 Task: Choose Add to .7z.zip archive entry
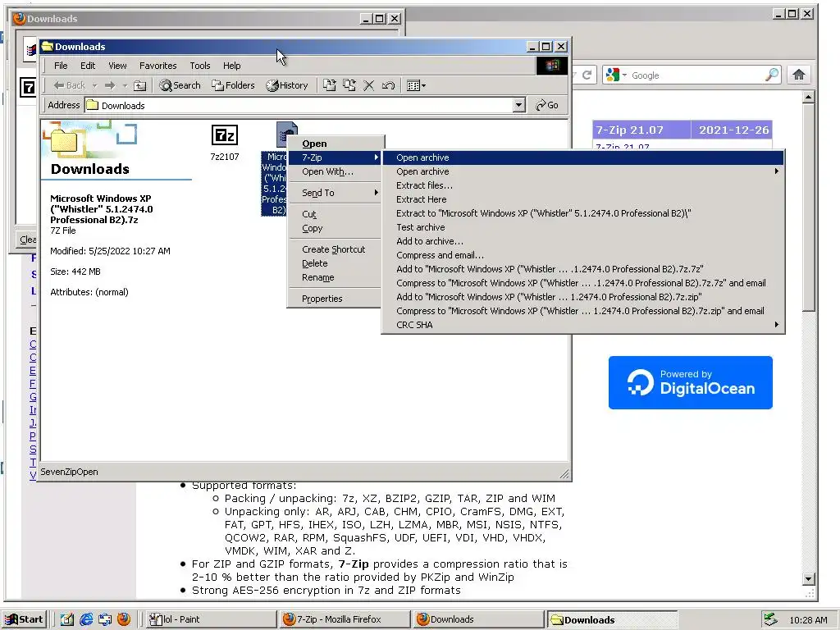(x=583, y=297)
